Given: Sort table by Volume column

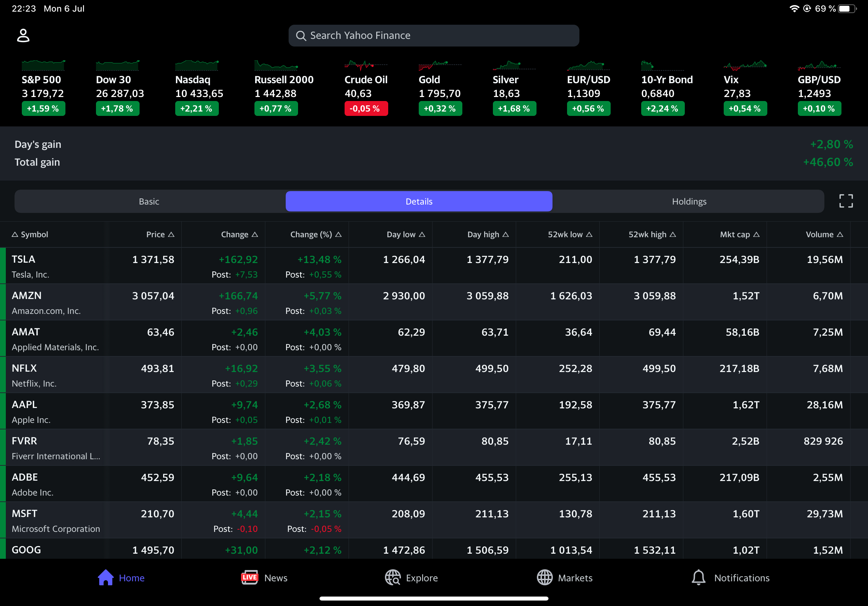Looking at the screenshot, I should click(824, 234).
